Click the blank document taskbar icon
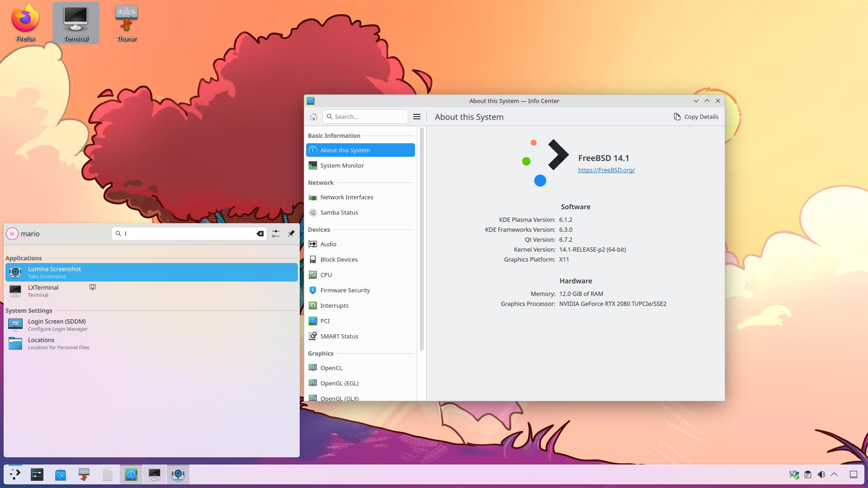 tap(108, 474)
